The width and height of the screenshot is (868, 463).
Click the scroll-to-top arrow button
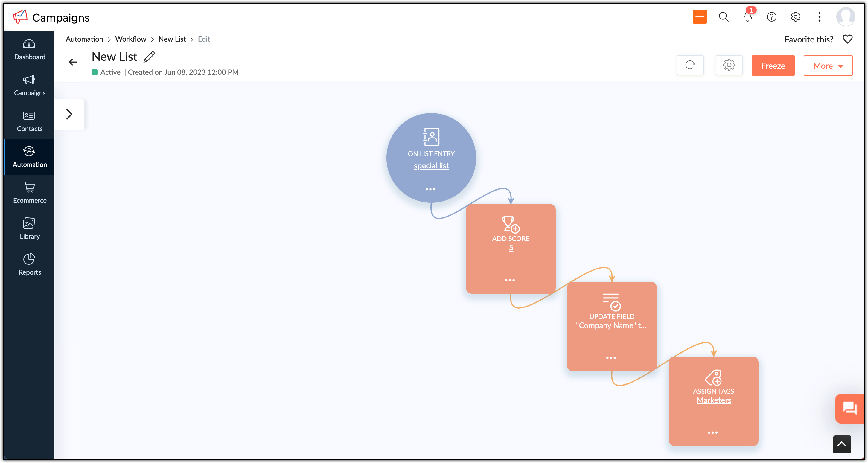[842, 444]
